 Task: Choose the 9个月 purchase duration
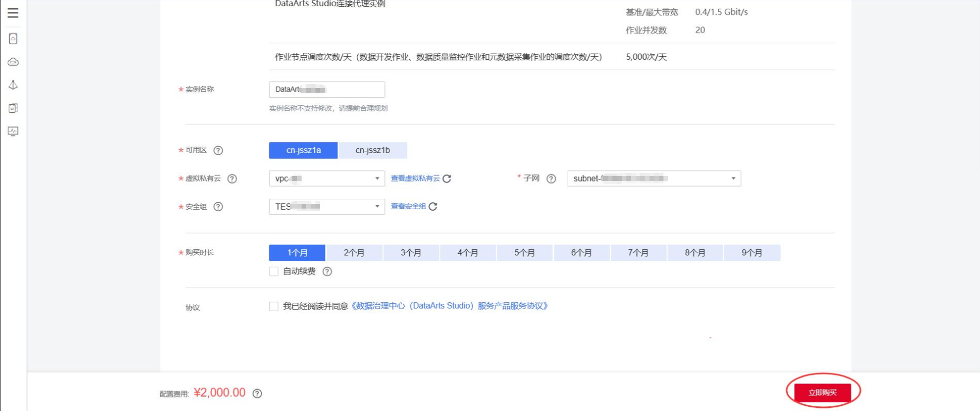(752, 253)
